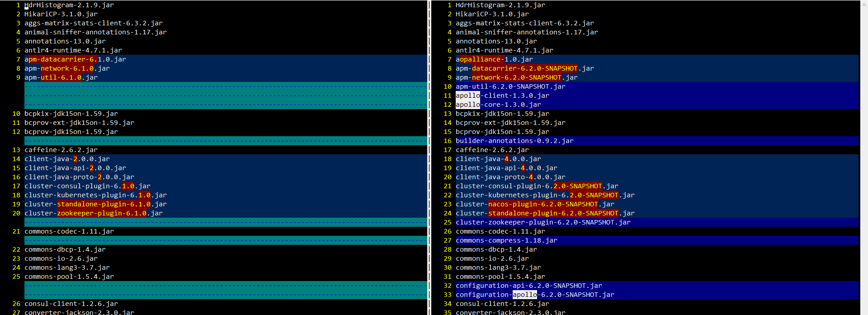Select commons-compress-1.18.jar on line 27
868x315 pixels.
pyautogui.click(x=506, y=240)
